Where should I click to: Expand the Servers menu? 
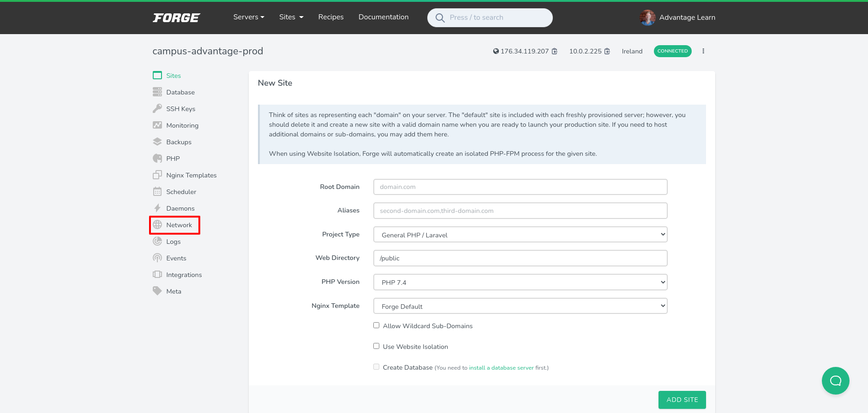coord(249,17)
